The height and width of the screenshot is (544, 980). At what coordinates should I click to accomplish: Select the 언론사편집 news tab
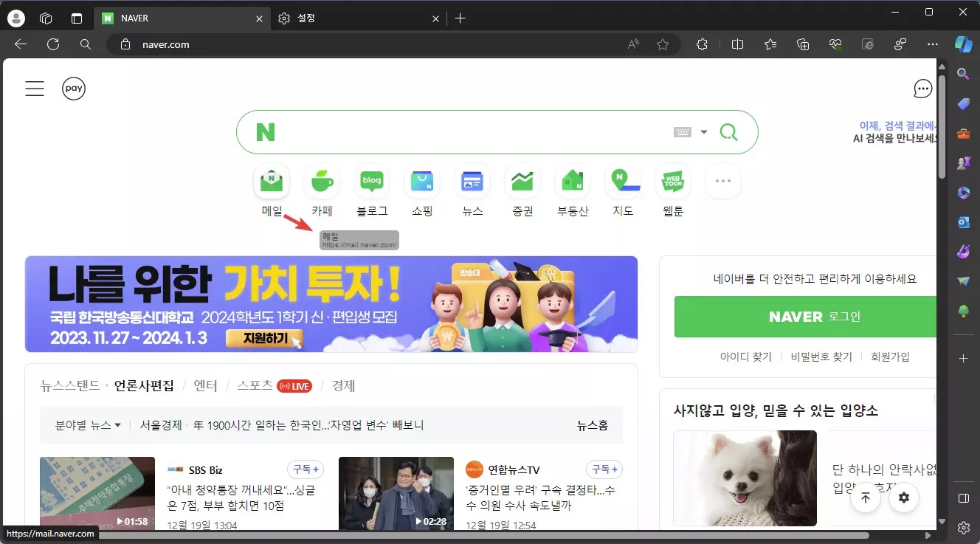[143, 385]
